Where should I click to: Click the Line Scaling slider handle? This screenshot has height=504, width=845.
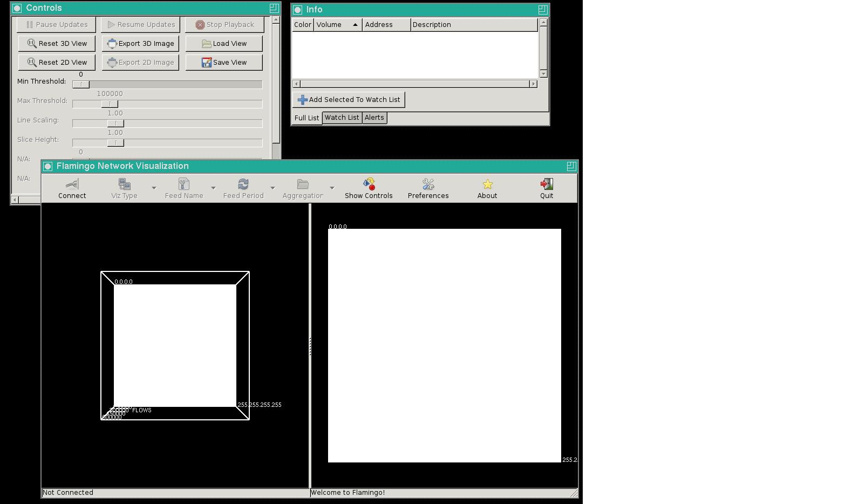pos(115,124)
